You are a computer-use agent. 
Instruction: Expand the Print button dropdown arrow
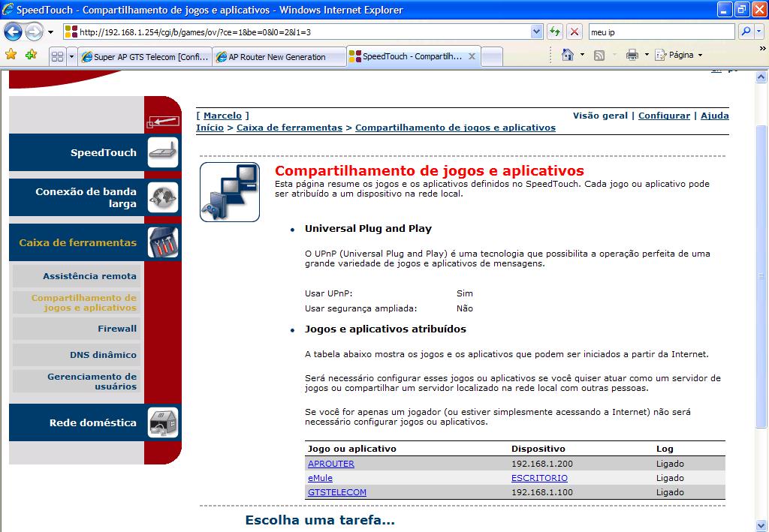pyautogui.click(x=647, y=55)
